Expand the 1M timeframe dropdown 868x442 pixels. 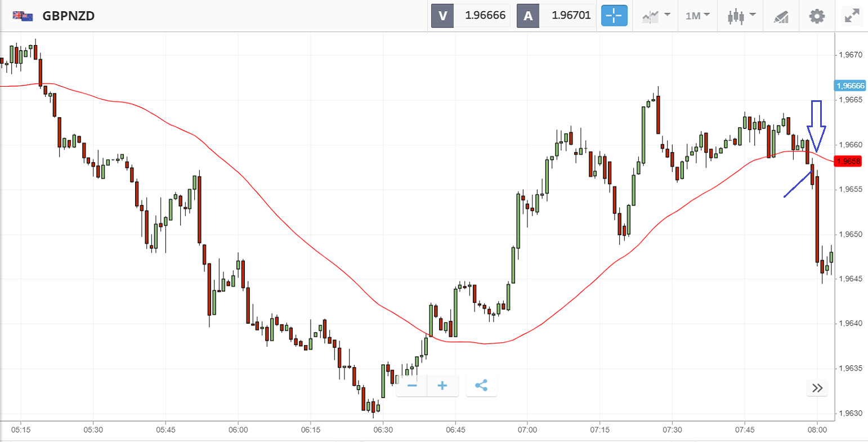pyautogui.click(x=697, y=16)
